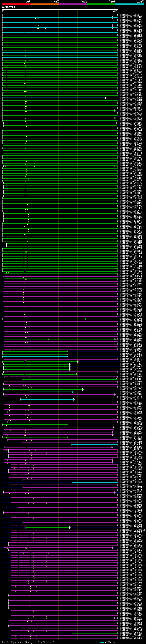Click the cyan alignment bar for Q3EDE3
This screenshot has width=146, height=644.
(x=54, y=98)
